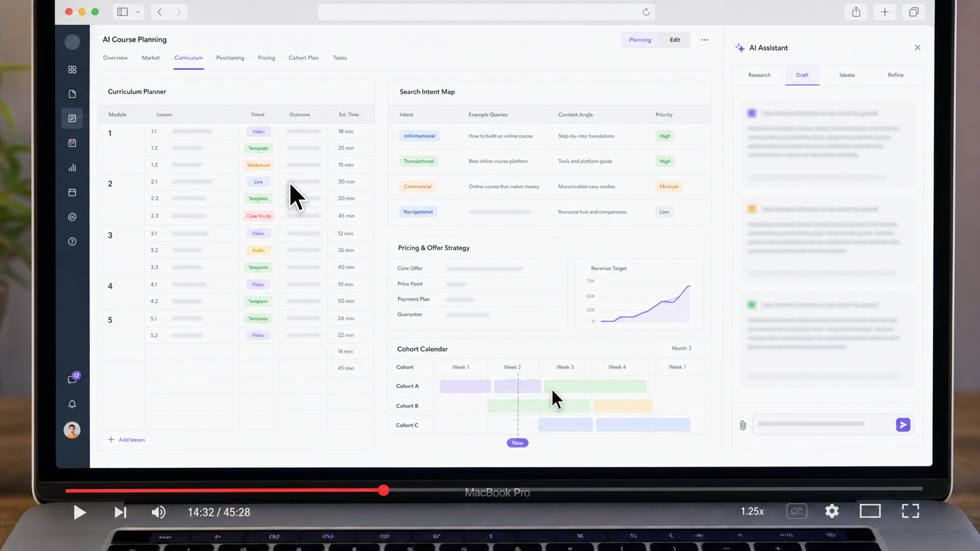Click the Live format tag for lesson 2.1
The image size is (980, 551).
pyautogui.click(x=258, y=182)
